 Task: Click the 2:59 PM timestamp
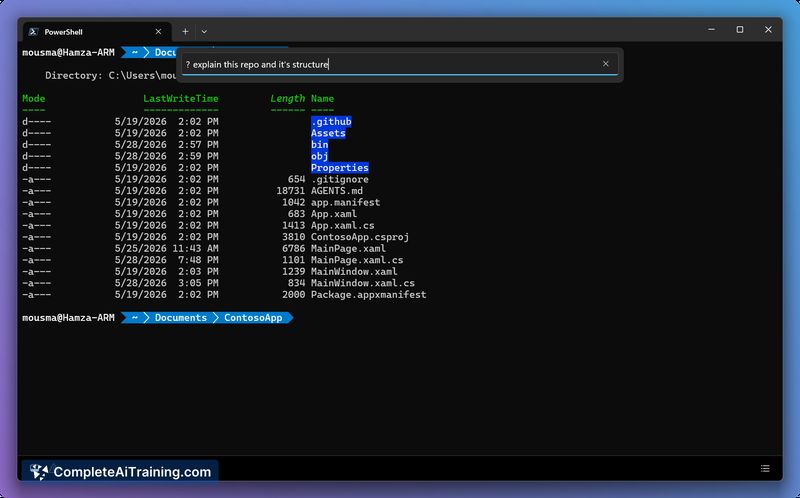198,156
